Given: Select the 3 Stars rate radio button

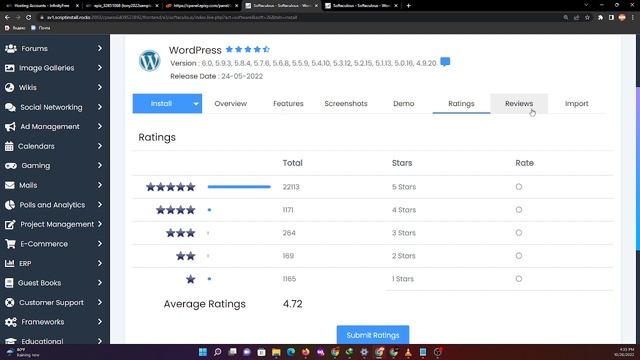Looking at the screenshot, I should click(x=519, y=233).
